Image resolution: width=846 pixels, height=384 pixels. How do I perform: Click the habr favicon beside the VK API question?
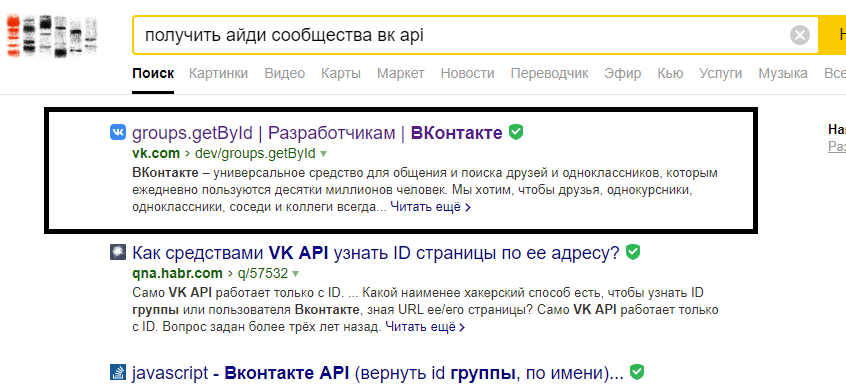coord(118,252)
